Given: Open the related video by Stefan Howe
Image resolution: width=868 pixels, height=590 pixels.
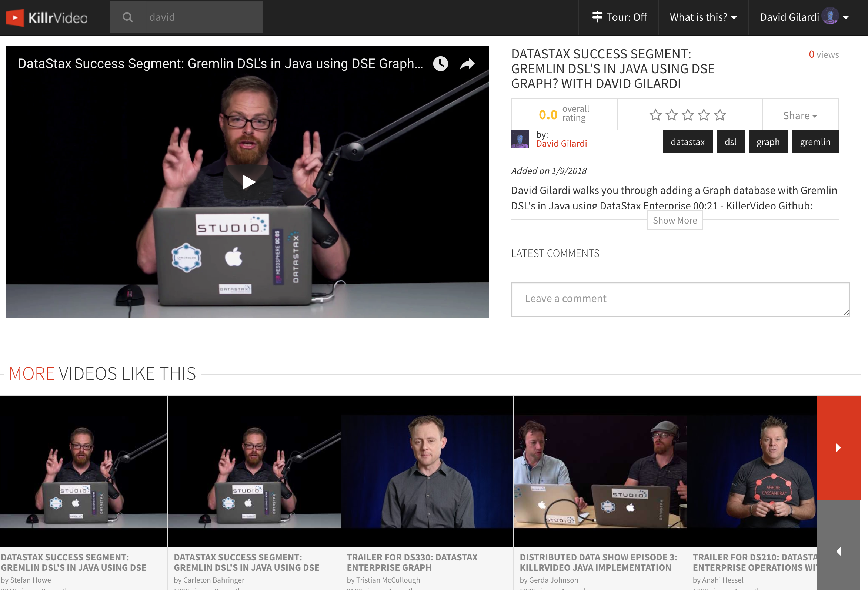Looking at the screenshot, I should coord(83,471).
